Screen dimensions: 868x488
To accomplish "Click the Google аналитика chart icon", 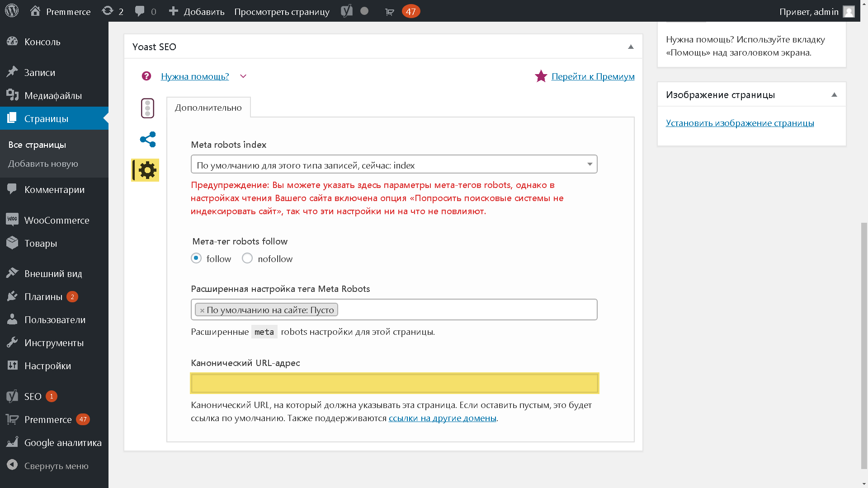I will [x=12, y=442].
